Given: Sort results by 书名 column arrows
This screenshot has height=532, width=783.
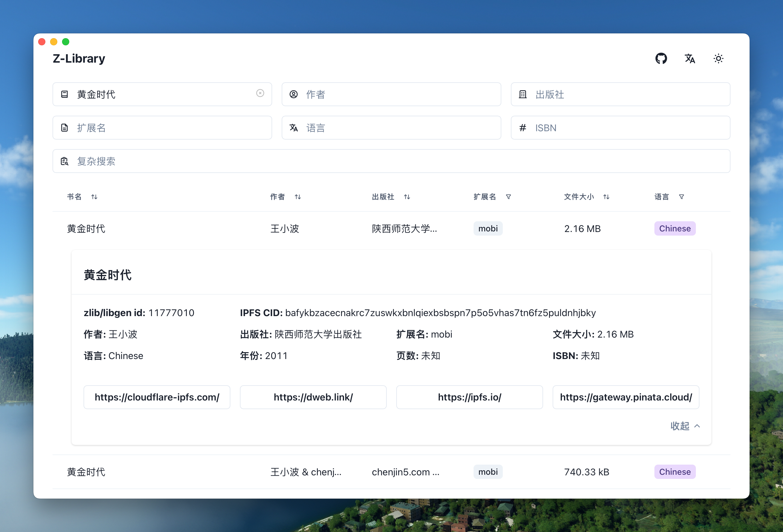Looking at the screenshot, I should 94,197.
